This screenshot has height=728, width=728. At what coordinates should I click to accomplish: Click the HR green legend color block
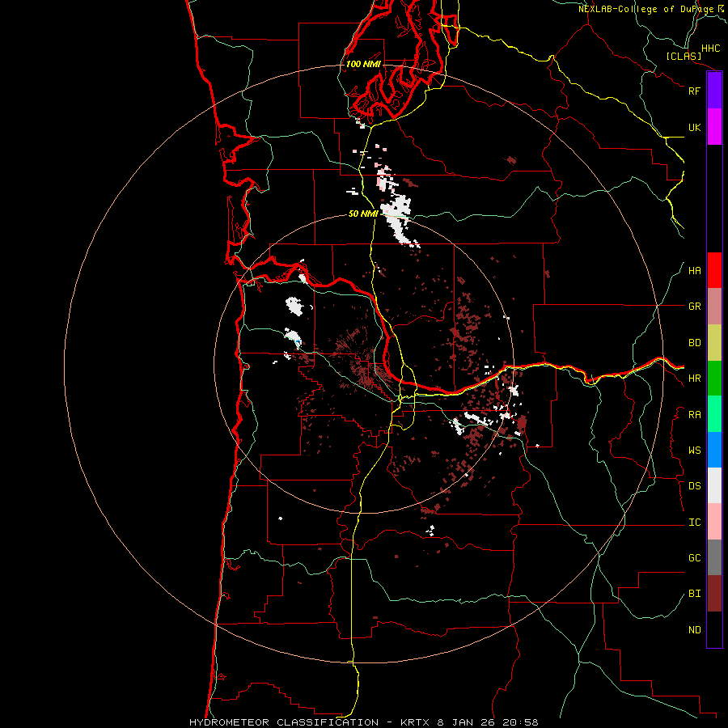pyautogui.click(x=714, y=379)
